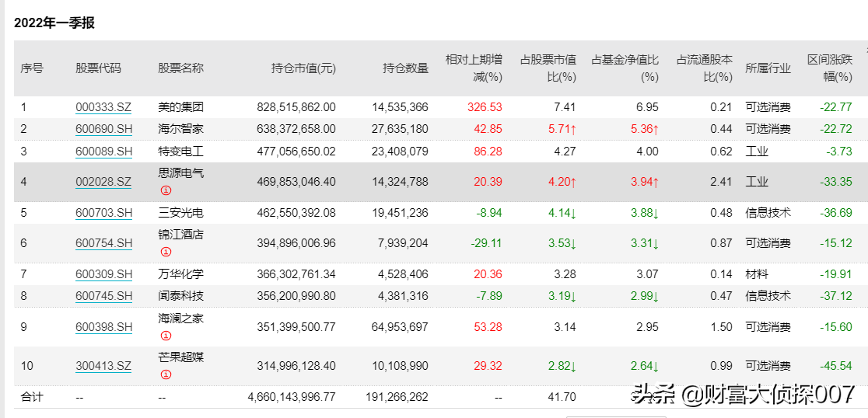Click the 占基金净值比(%) column header
The height and width of the screenshot is (418, 868).
pos(625,68)
